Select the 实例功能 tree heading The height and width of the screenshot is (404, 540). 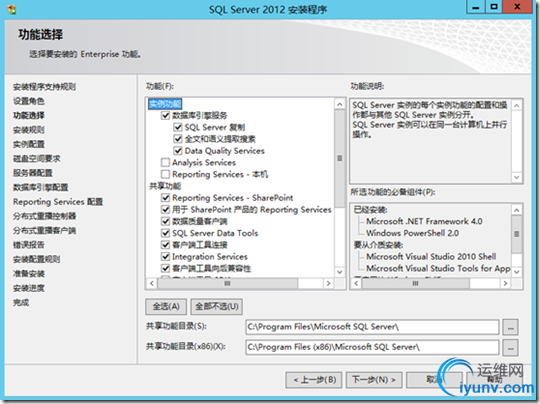165,104
